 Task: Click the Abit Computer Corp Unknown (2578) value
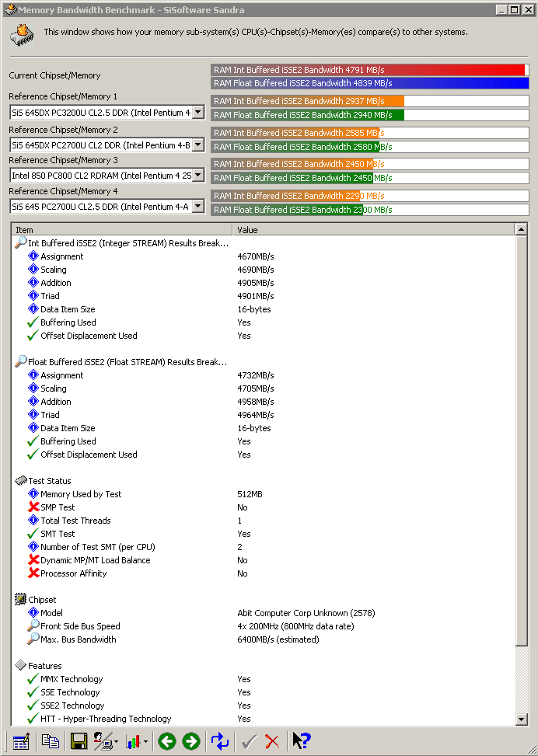pyautogui.click(x=306, y=613)
